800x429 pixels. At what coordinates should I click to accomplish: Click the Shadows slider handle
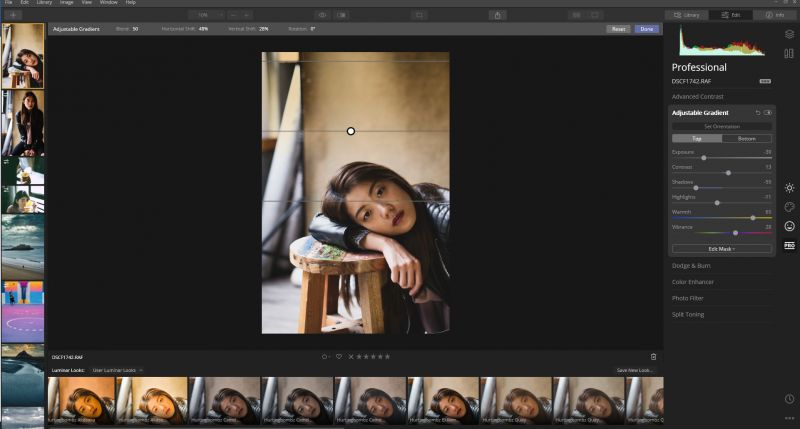point(696,188)
